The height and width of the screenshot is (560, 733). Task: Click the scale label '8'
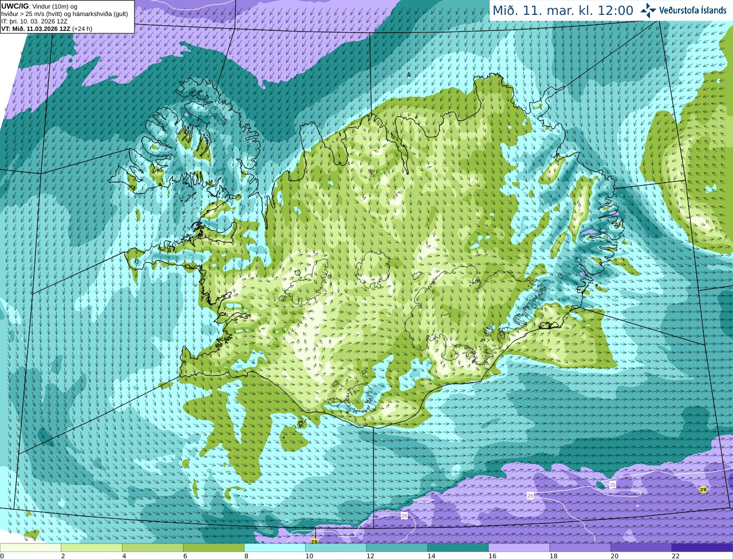(246, 556)
